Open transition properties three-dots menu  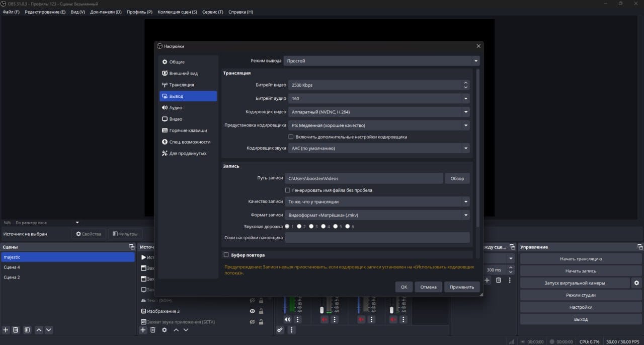click(x=510, y=280)
